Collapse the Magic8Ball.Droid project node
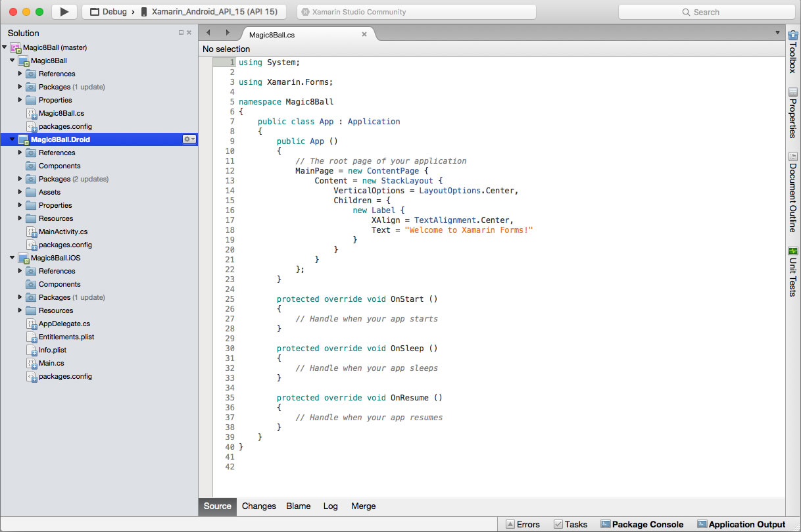This screenshot has height=532, width=801. point(12,139)
